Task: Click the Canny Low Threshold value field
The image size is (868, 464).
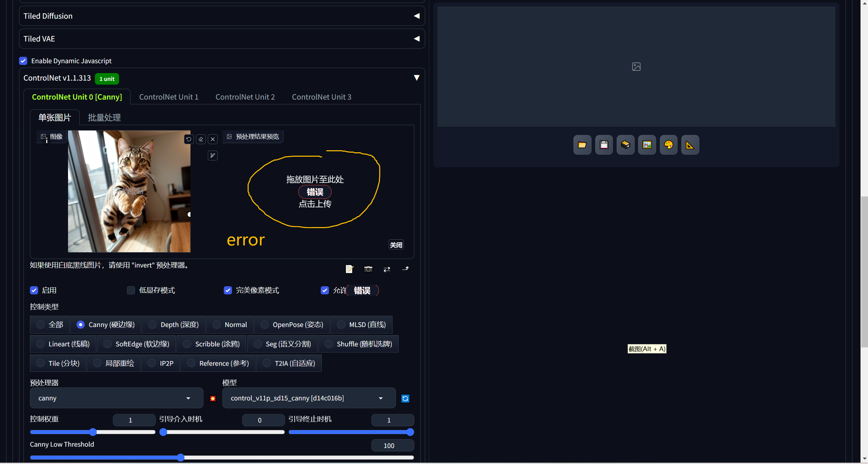Action: (393, 445)
